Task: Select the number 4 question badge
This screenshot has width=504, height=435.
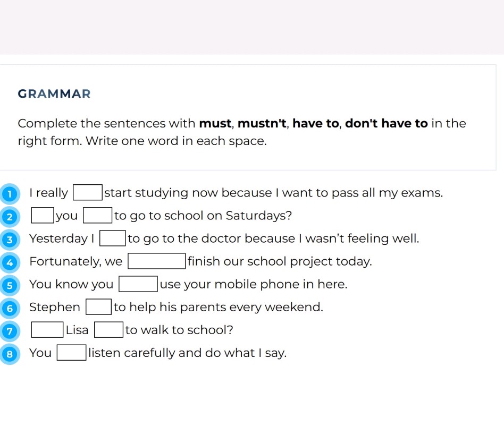Action: coord(10,263)
